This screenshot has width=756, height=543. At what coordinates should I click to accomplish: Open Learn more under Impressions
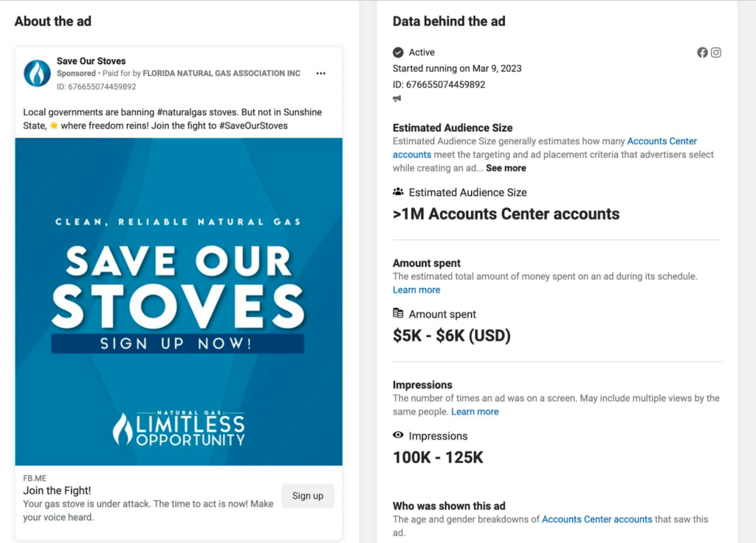tap(475, 411)
